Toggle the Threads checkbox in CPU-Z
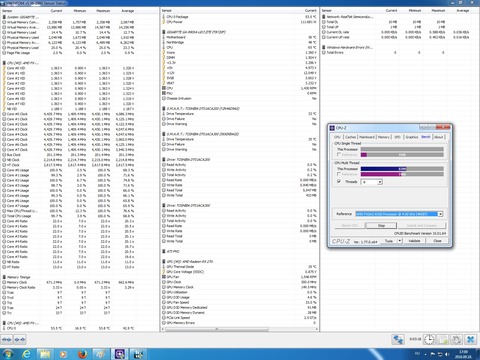 pyautogui.click(x=339, y=182)
